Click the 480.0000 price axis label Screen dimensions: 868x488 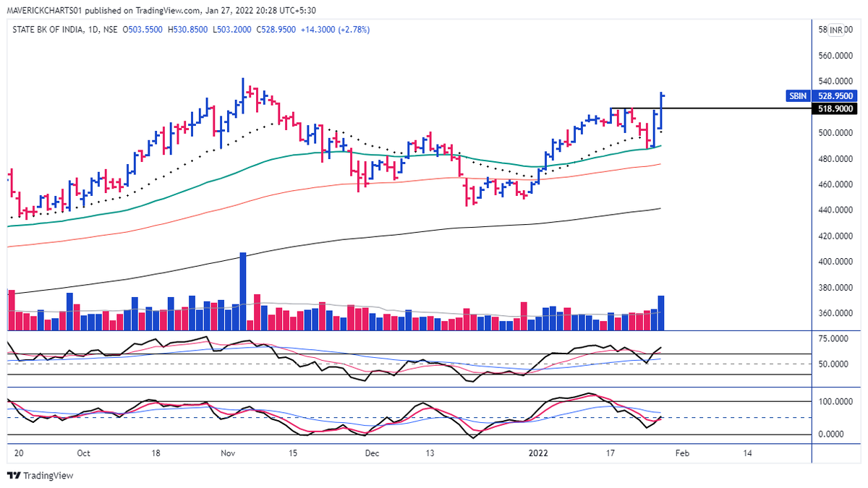(835, 159)
